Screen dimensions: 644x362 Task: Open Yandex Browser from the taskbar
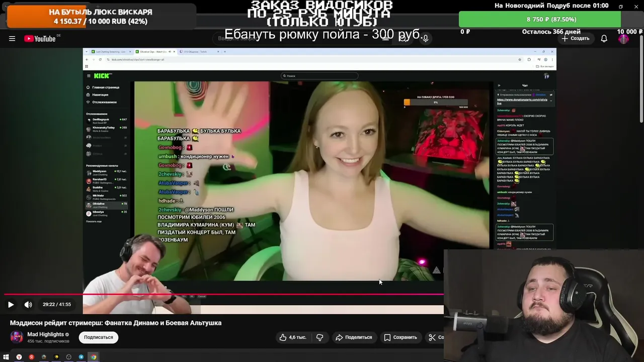tap(19, 357)
